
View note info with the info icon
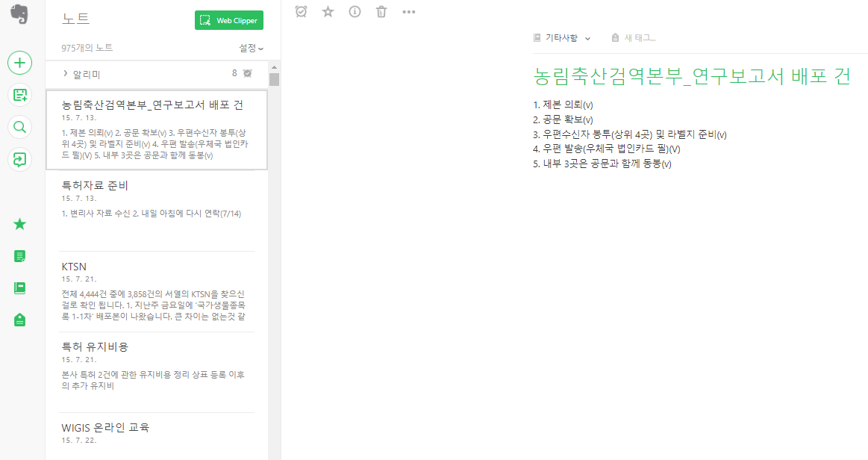pos(355,11)
